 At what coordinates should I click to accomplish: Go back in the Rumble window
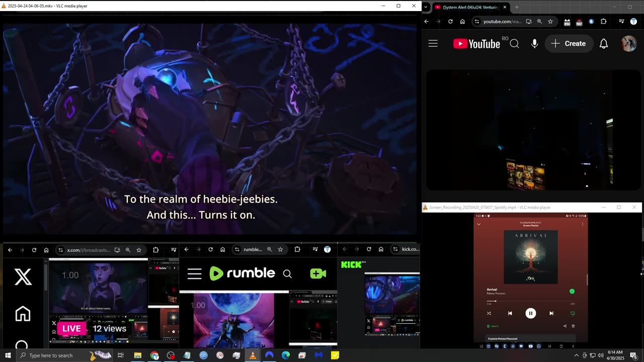(186, 249)
